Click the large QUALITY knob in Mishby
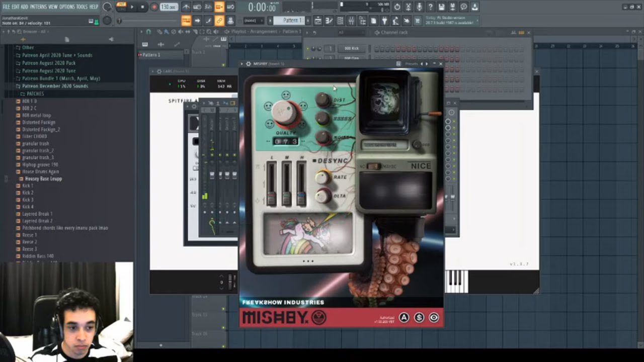 285,113
